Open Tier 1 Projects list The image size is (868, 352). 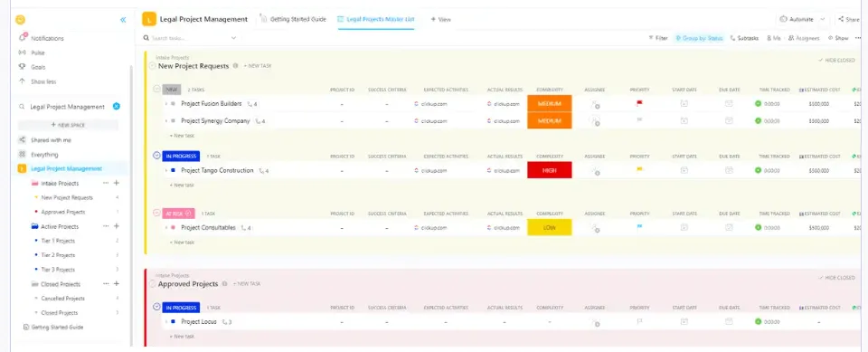[x=58, y=241]
